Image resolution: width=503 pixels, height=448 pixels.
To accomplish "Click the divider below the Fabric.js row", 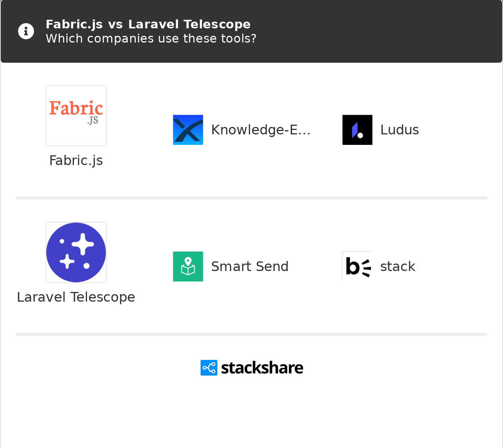I will click(x=251, y=198).
